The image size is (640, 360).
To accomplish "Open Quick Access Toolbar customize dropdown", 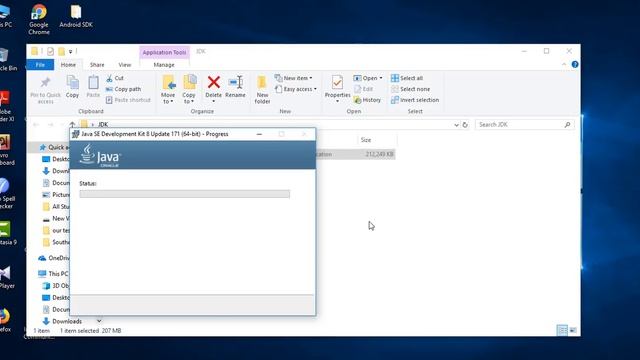I will coord(71,51).
